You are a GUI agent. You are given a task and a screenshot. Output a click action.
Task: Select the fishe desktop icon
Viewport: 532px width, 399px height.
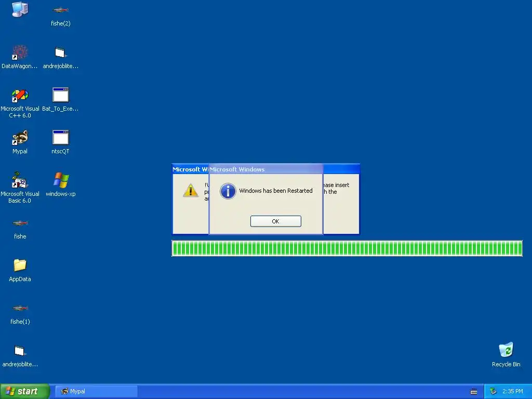[x=20, y=229]
